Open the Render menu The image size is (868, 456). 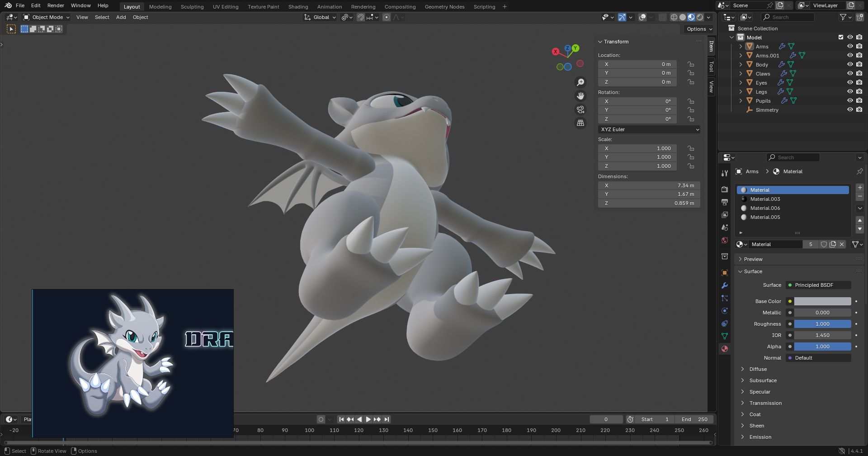(56, 5)
